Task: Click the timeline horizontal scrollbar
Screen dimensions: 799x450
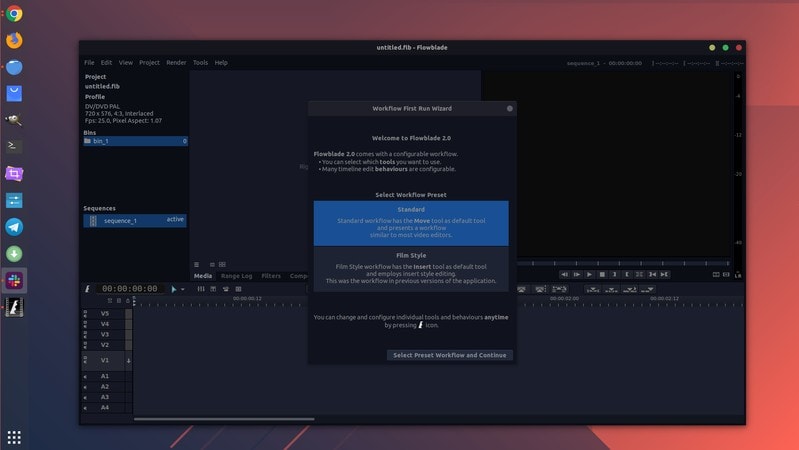Action: (x=224, y=419)
